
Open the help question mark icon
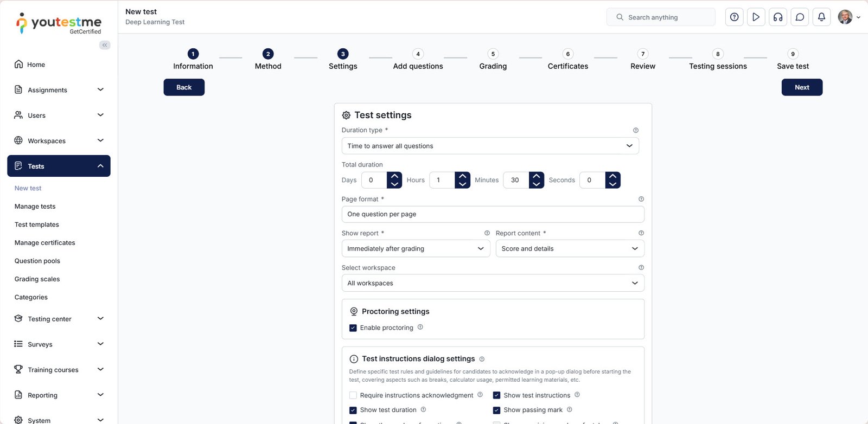click(734, 17)
